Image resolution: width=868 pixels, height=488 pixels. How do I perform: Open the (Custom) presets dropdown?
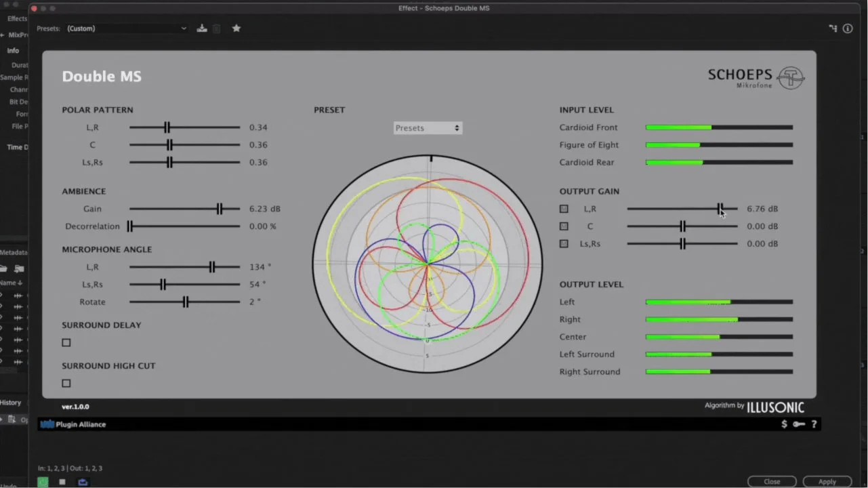coord(126,28)
